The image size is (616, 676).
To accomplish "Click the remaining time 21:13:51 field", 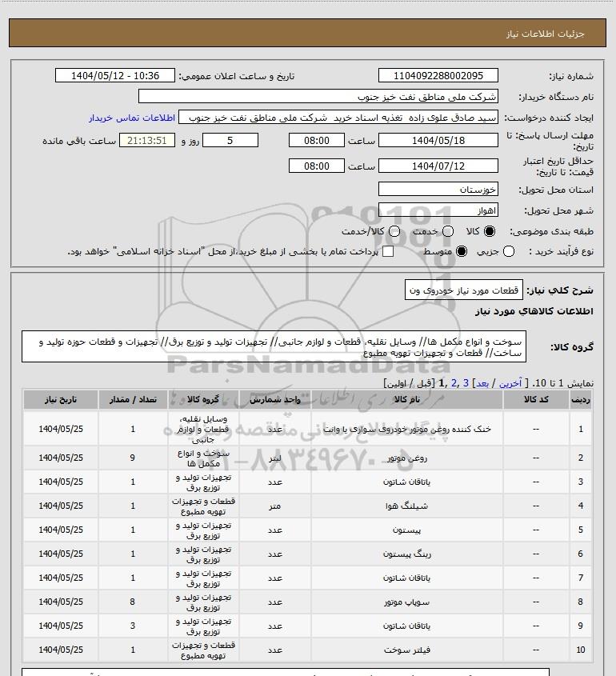I will coord(147,141).
